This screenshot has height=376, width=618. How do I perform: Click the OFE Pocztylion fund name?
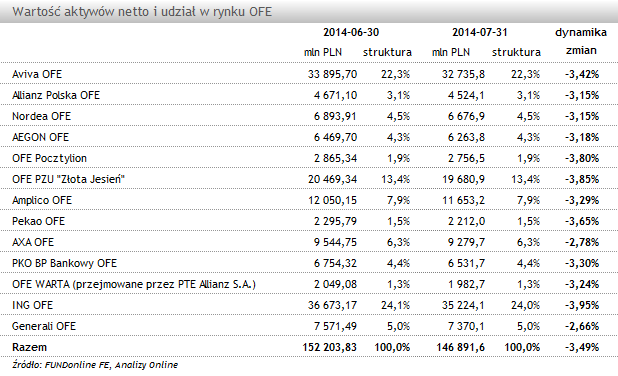[49, 158]
